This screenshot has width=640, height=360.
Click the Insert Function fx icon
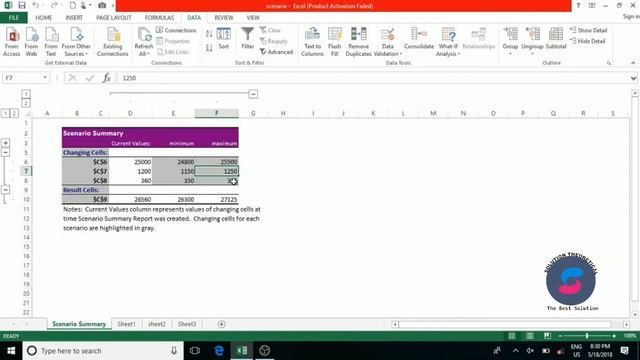coord(107,78)
